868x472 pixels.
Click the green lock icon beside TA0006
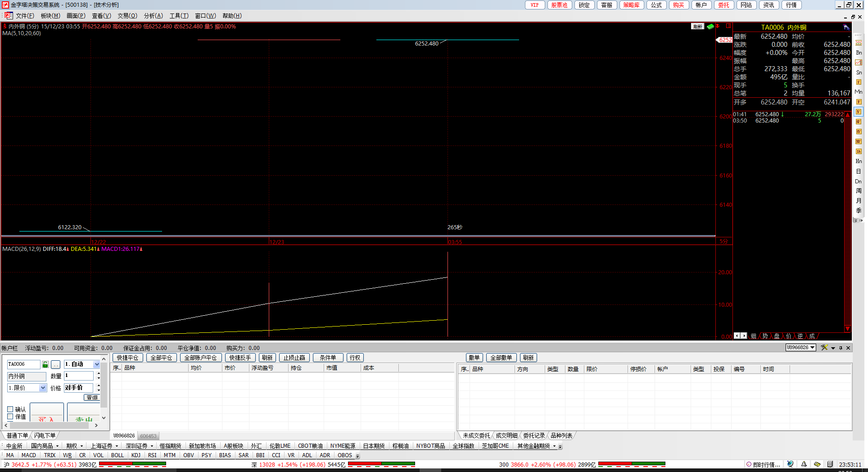point(45,364)
